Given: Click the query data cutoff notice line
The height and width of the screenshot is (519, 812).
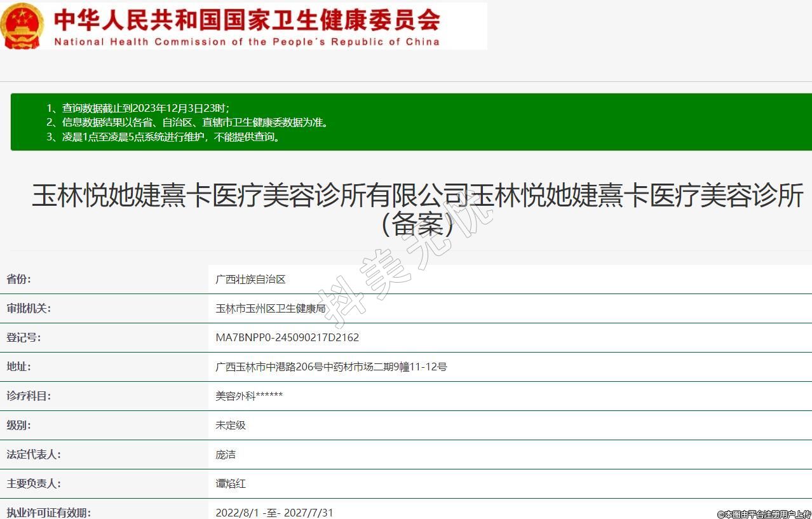Looking at the screenshot, I should click(138, 108).
